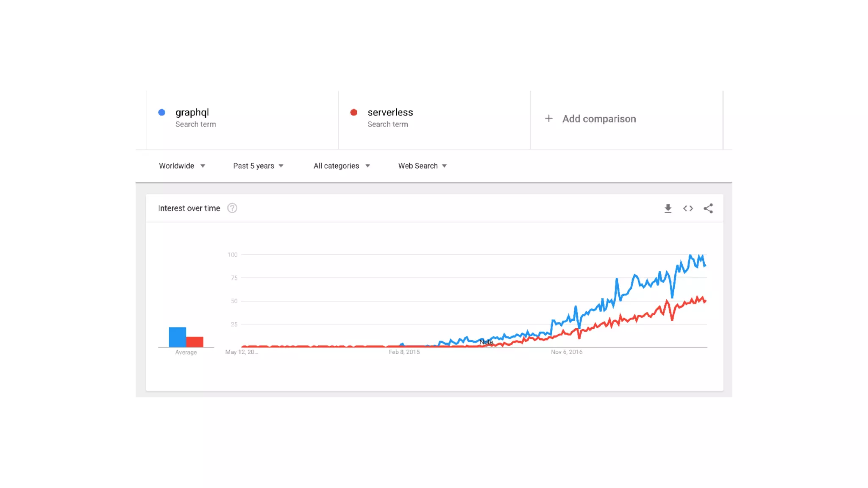Viewport: 868px width, 488px height.
Task: Share the interest over time chart
Action: 708,208
